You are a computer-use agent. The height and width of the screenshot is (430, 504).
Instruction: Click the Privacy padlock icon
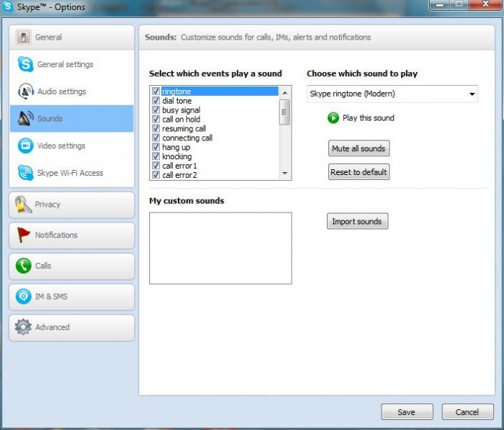coord(23,205)
